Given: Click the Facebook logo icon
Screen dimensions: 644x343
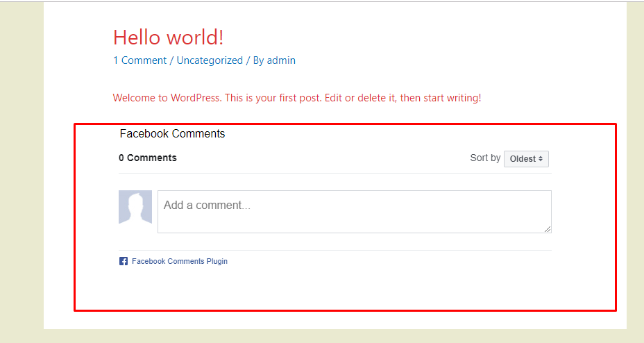Looking at the screenshot, I should click(x=124, y=261).
